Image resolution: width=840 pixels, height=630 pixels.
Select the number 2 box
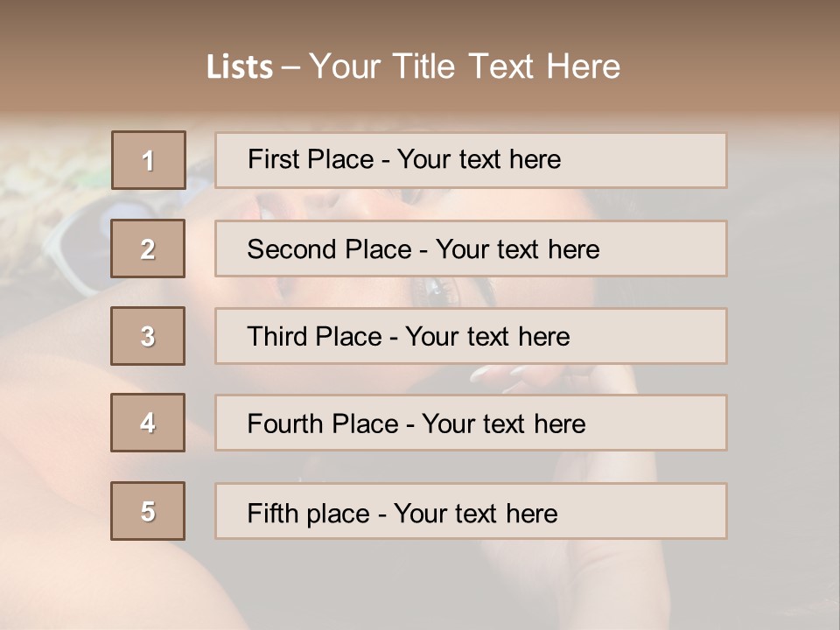[x=148, y=248]
